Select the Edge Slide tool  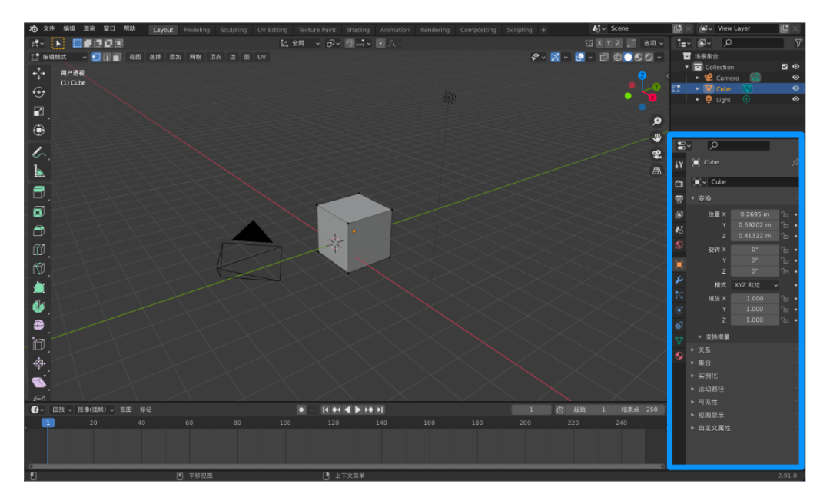[38, 344]
